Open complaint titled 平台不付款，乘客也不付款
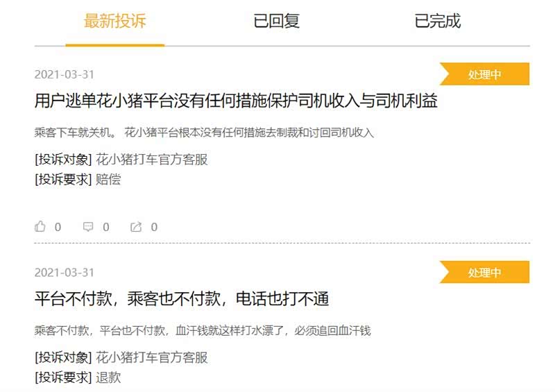 pos(182,298)
